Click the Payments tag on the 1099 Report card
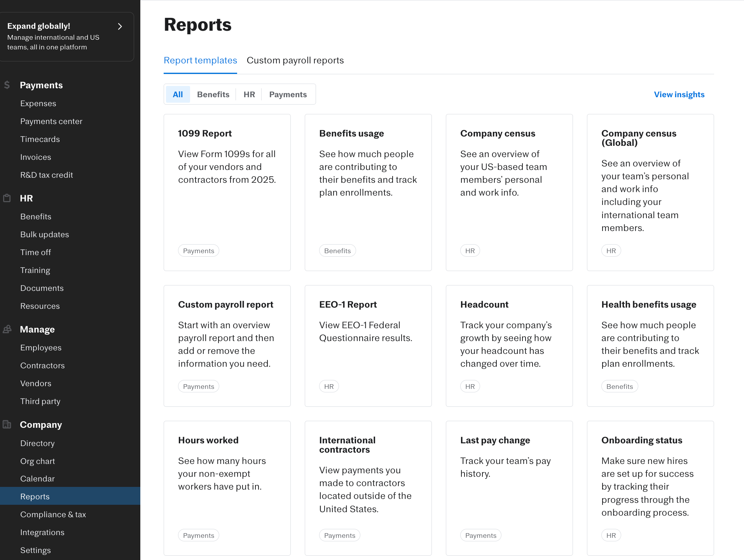Screen dimensions: 744x560 click(198, 250)
